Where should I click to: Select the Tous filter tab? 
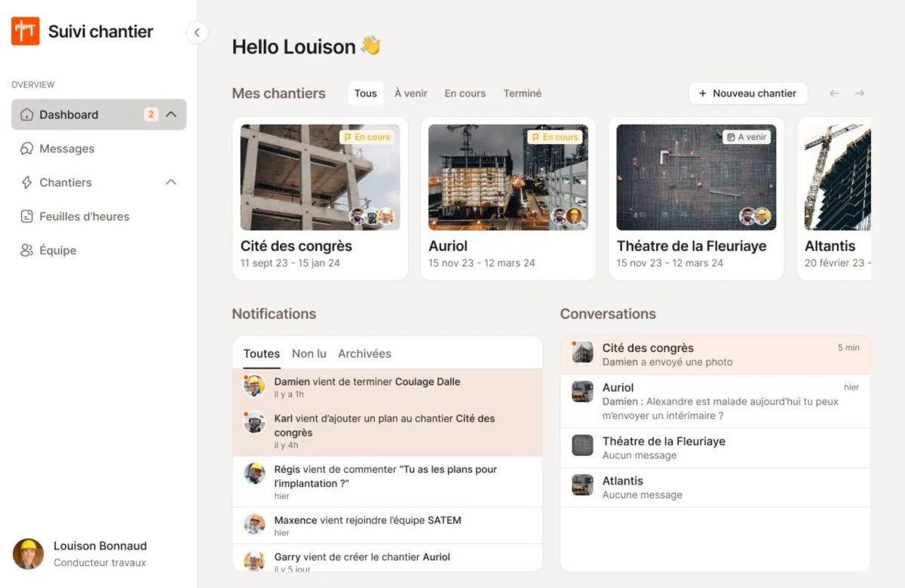pyautogui.click(x=366, y=93)
